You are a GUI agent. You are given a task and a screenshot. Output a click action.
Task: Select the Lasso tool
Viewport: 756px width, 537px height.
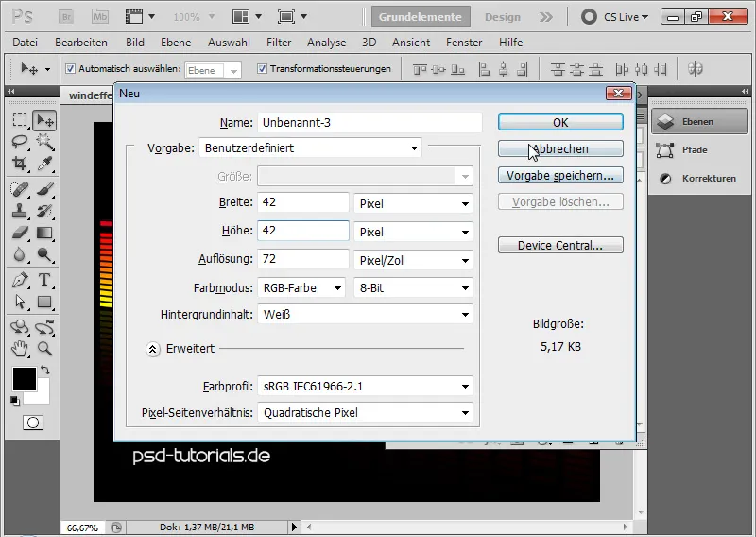pos(20,142)
